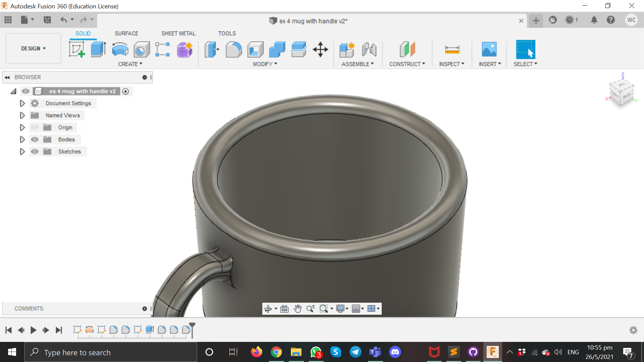Switch to the SHEET METAL tab
Screen dimensions: 644x362
(x=178, y=34)
